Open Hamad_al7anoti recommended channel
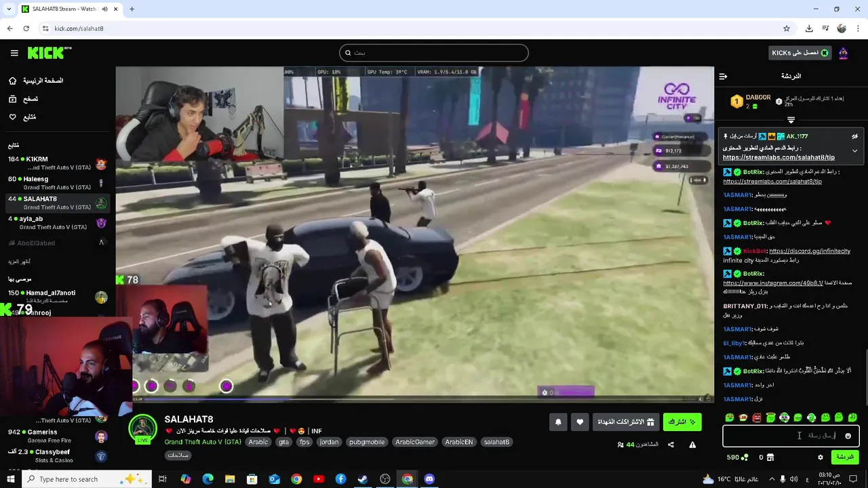The width and height of the screenshot is (868, 488). click(x=58, y=296)
